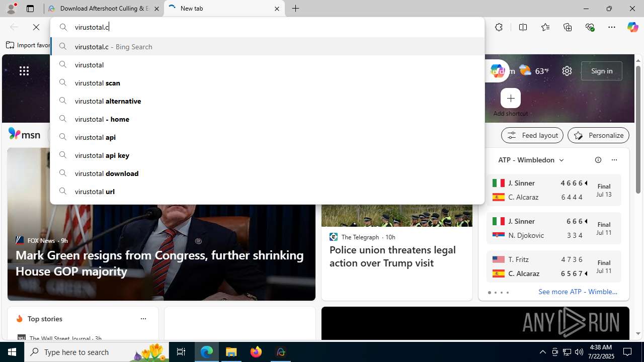This screenshot has width=644, height=362.
Task: Open Browser essentials heart icon
Action: [x=590, y=27]
